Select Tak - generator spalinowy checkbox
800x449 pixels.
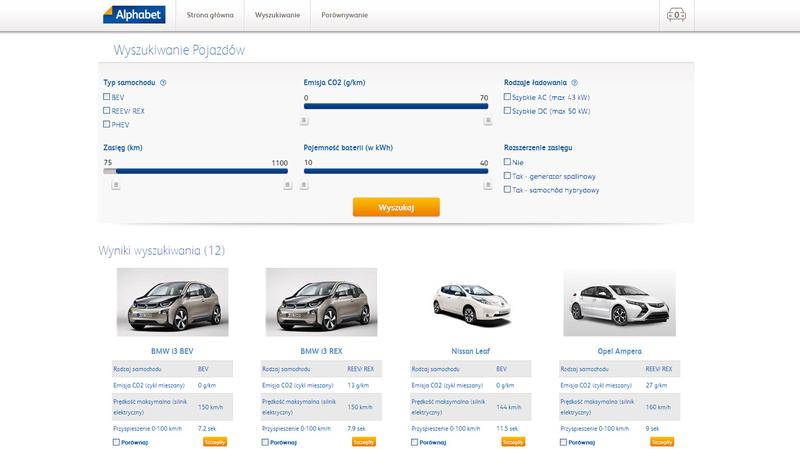coord(507,176)
